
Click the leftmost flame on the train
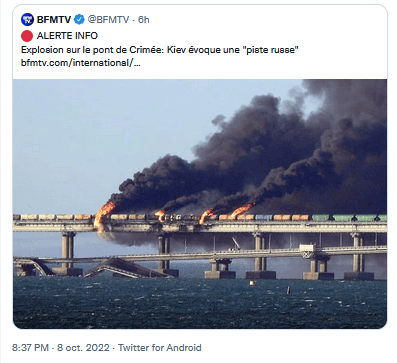point(103,215)
